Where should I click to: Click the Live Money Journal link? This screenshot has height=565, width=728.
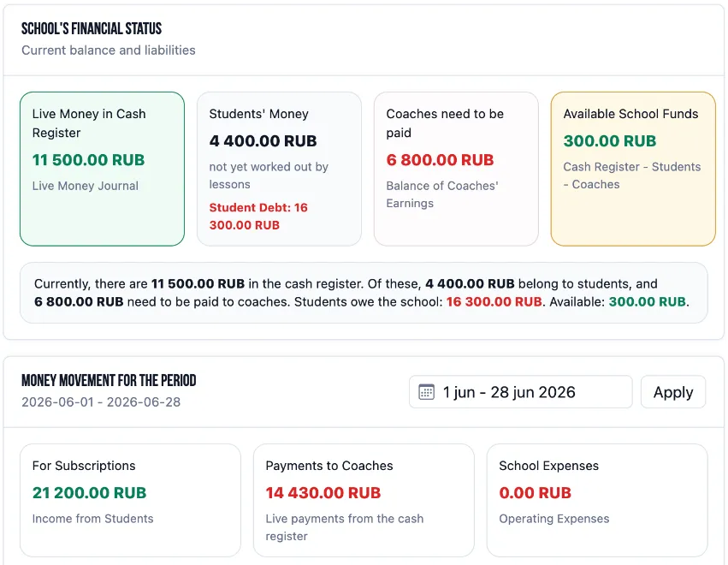(86, 186)
